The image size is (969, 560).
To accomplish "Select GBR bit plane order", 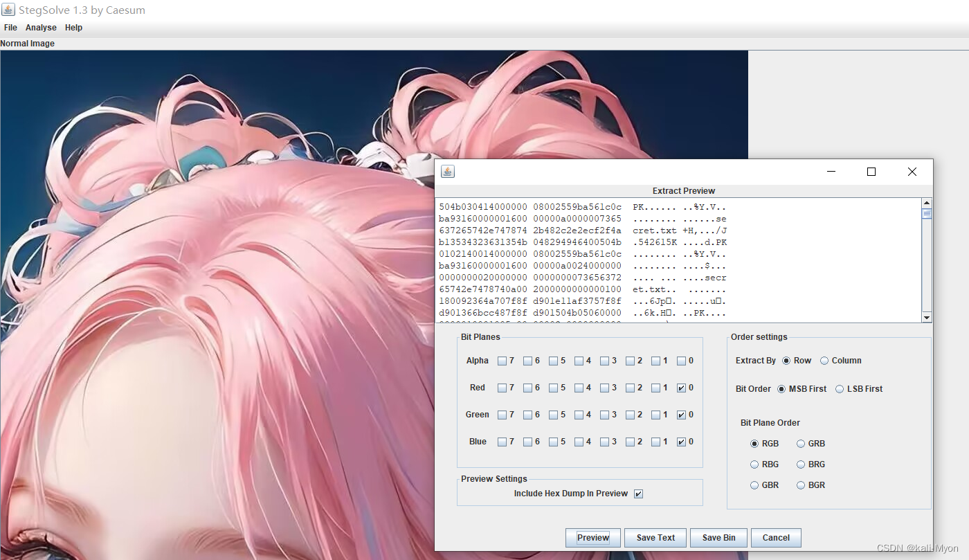I will coord(754,485).
